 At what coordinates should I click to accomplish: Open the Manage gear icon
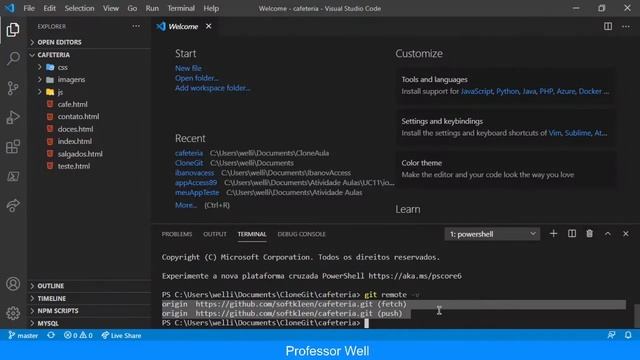[13, 313]
